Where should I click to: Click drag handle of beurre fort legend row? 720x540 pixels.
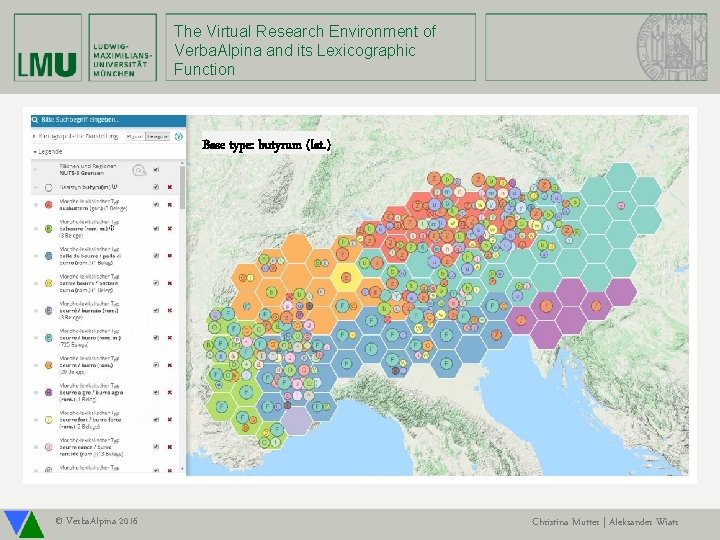coord(36,420)
